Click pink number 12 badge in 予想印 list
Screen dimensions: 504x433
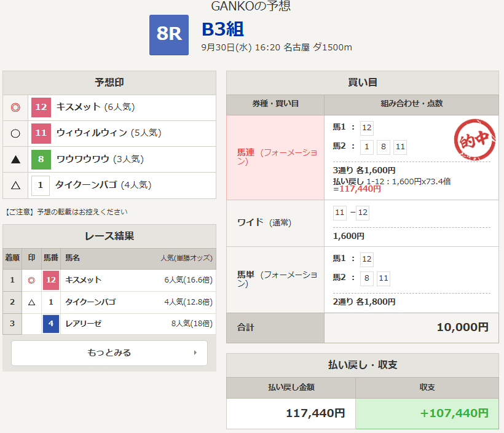pos(41,107)
